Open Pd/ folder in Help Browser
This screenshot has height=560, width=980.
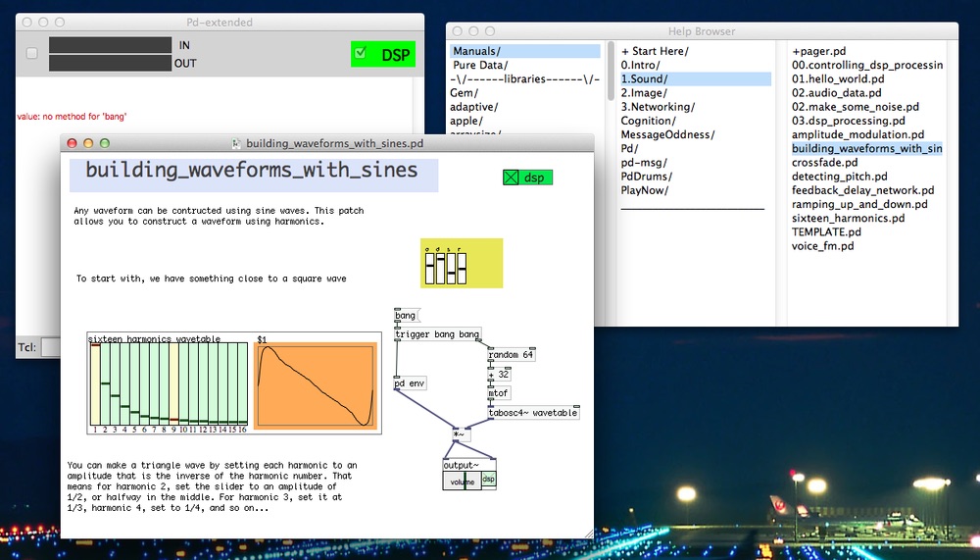[629, 148]
